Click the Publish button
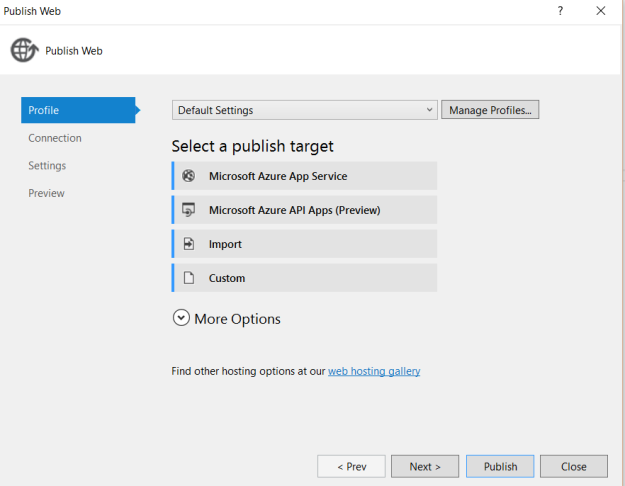 [500, 466]
